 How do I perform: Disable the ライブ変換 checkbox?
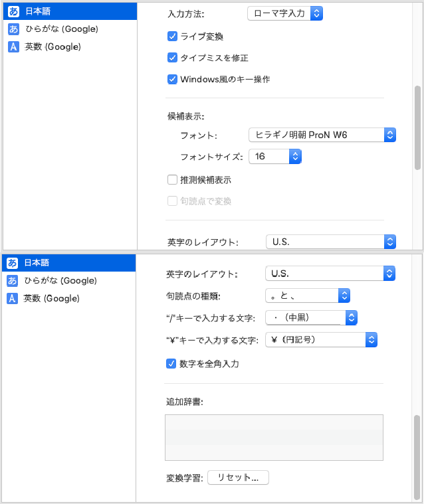pyautogui.click(x=172, y=36)
